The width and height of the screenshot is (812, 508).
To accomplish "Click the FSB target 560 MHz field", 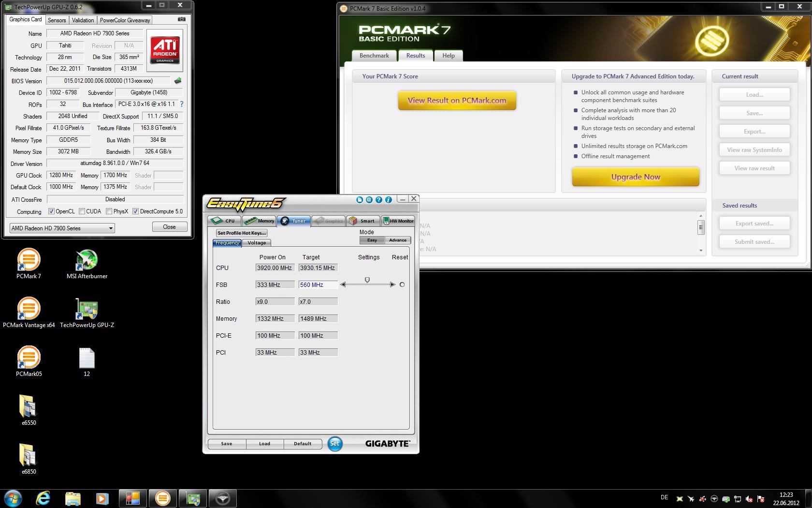I will (x=318, y=285).
